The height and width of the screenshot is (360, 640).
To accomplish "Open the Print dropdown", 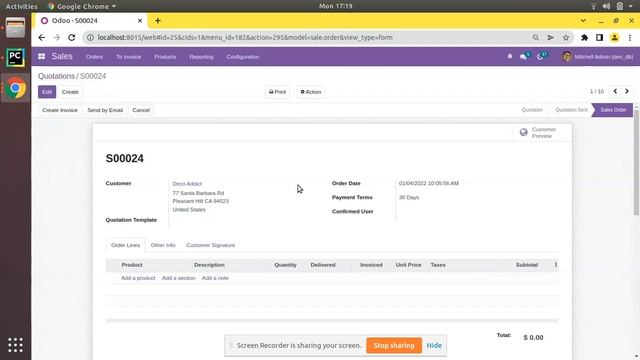I will [x=278, y=92].
